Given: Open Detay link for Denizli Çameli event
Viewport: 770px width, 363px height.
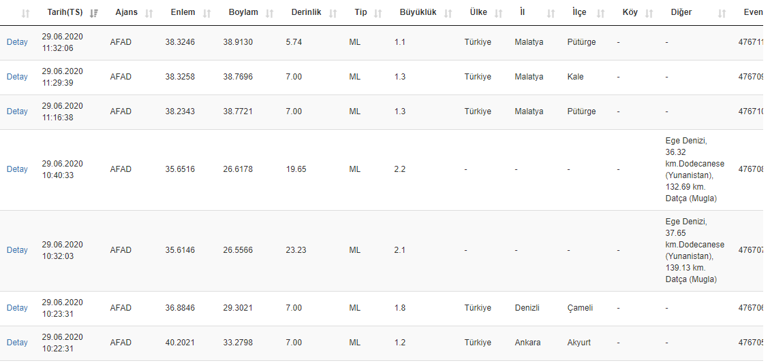Looking at the screenshot, I should tap(17, 308).
